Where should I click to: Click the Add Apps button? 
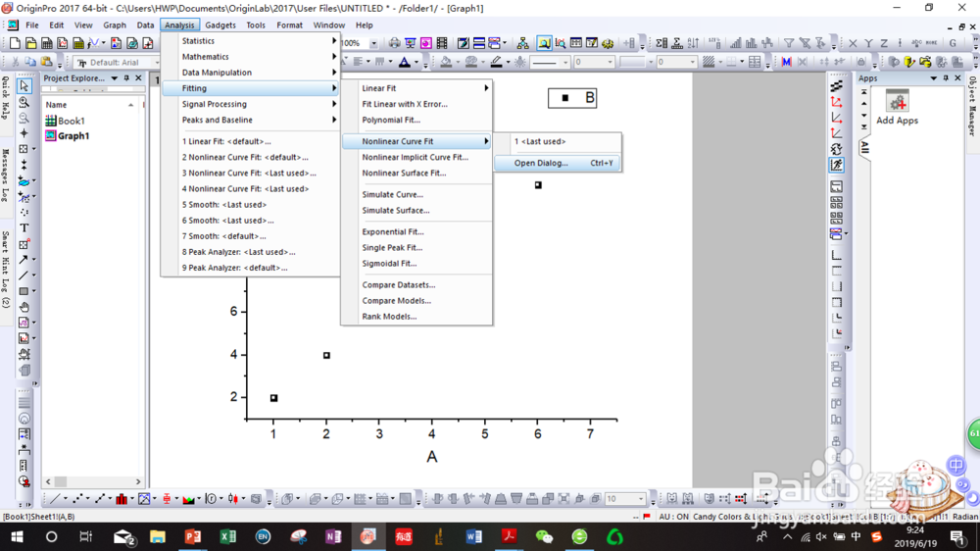point(897,107)
